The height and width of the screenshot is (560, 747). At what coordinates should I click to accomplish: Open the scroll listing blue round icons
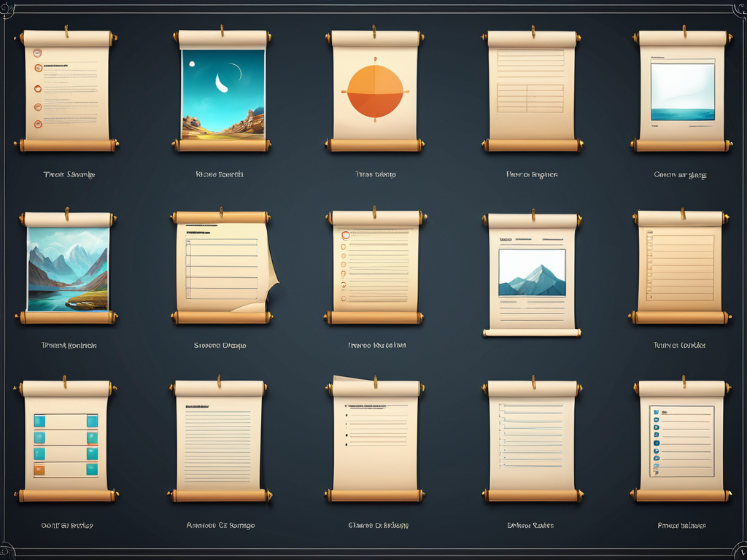tap(682, 441)
